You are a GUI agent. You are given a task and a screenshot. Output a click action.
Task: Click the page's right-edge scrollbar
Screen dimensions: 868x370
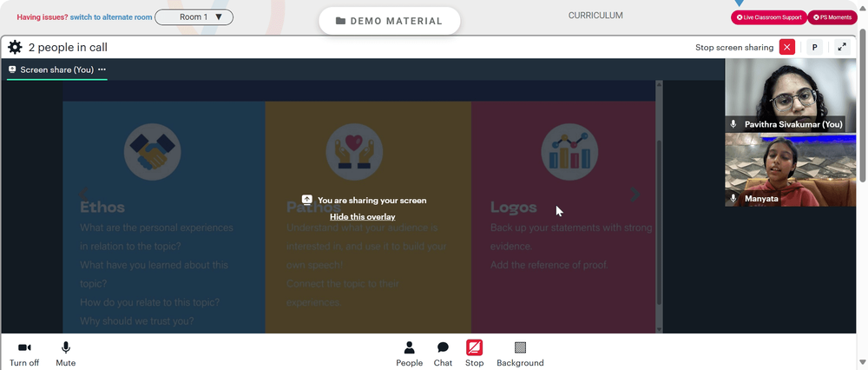[x=863, y=104]
